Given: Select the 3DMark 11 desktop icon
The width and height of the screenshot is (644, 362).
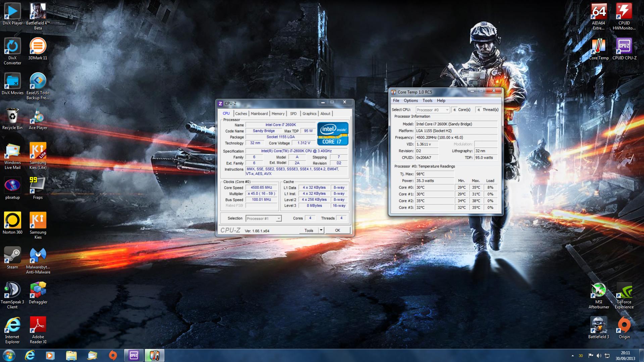Looking at the screenshot, I should [38, 49].
